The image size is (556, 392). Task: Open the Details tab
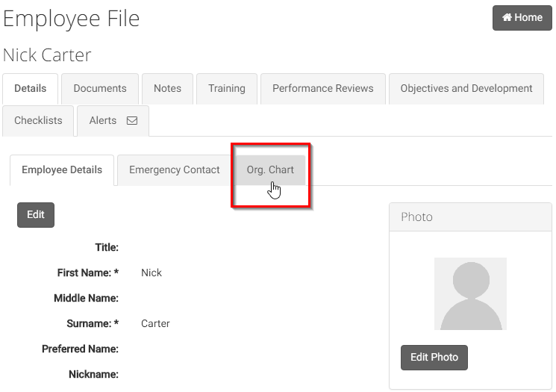pyautogui.click(x=30, y=88)
